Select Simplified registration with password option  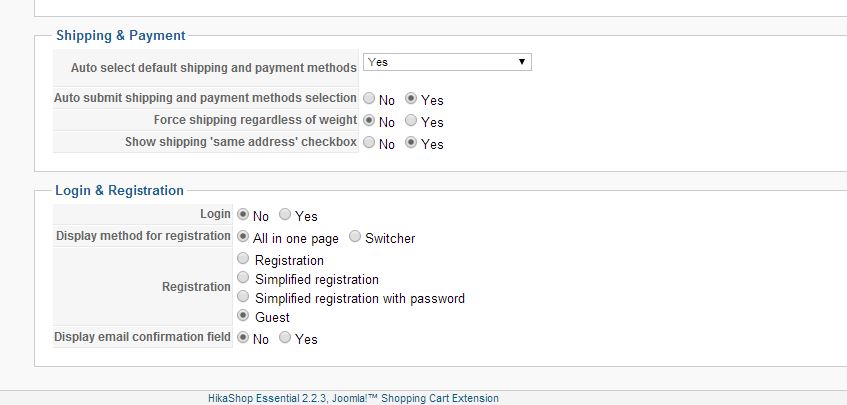(x=243, y=297)
